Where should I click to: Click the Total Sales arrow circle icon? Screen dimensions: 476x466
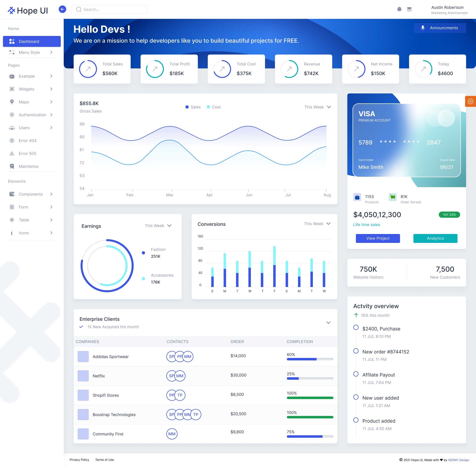[88, 69]
